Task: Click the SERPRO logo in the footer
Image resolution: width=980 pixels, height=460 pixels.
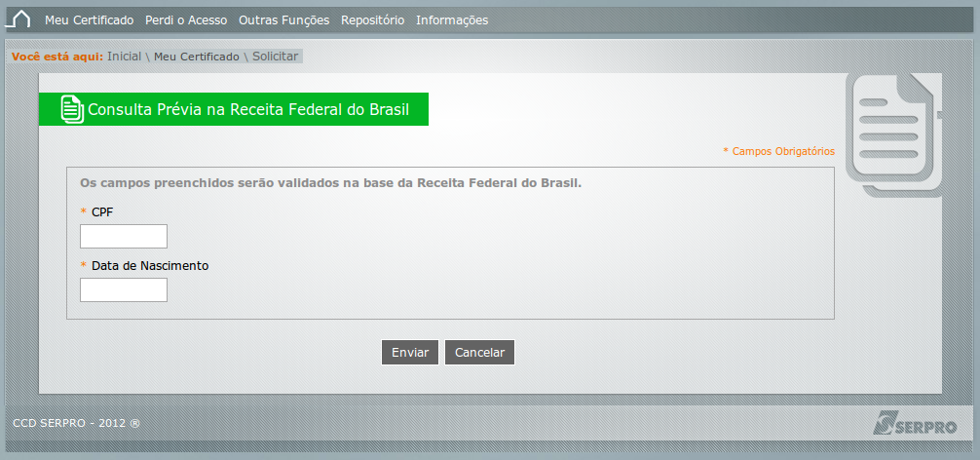Action: tap(915, 423)
